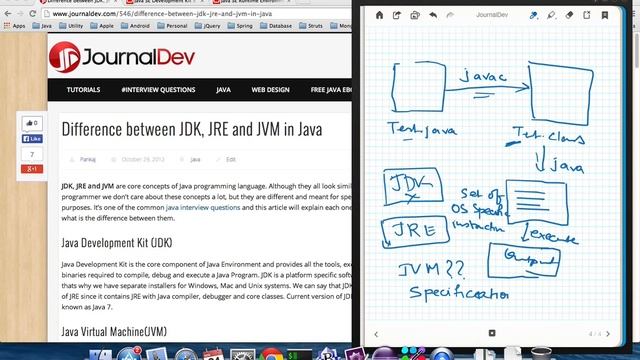
Task: Open the Database bookmarks folder
Action: coord(276,26)
